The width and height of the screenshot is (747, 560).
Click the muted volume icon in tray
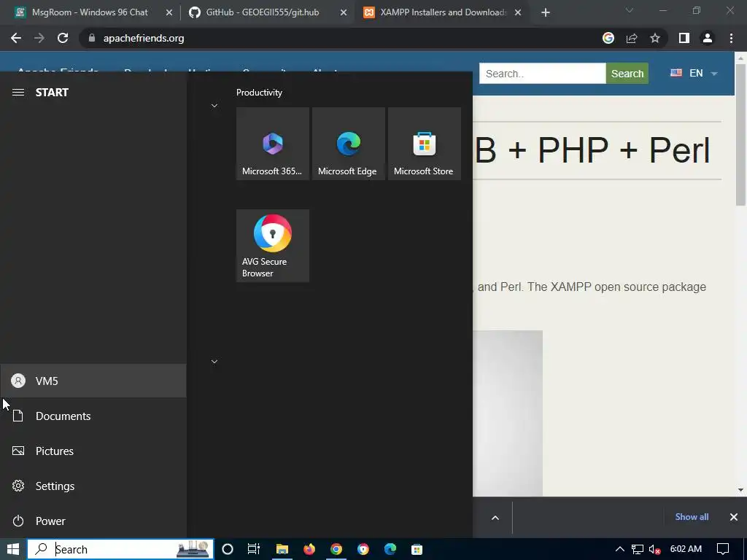click(654, 550)
